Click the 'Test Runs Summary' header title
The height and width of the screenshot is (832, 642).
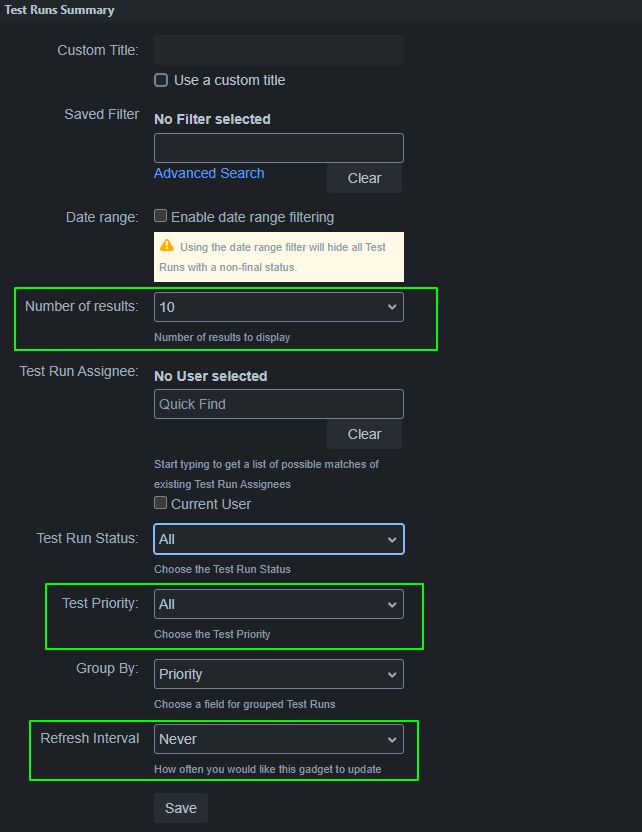(58, 10)
